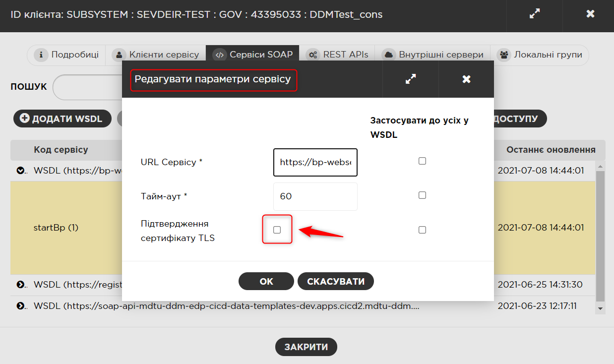This screenshot has height=364, width=614.
Task: Click into the Тайм-аут field
Action: [315, 196]
